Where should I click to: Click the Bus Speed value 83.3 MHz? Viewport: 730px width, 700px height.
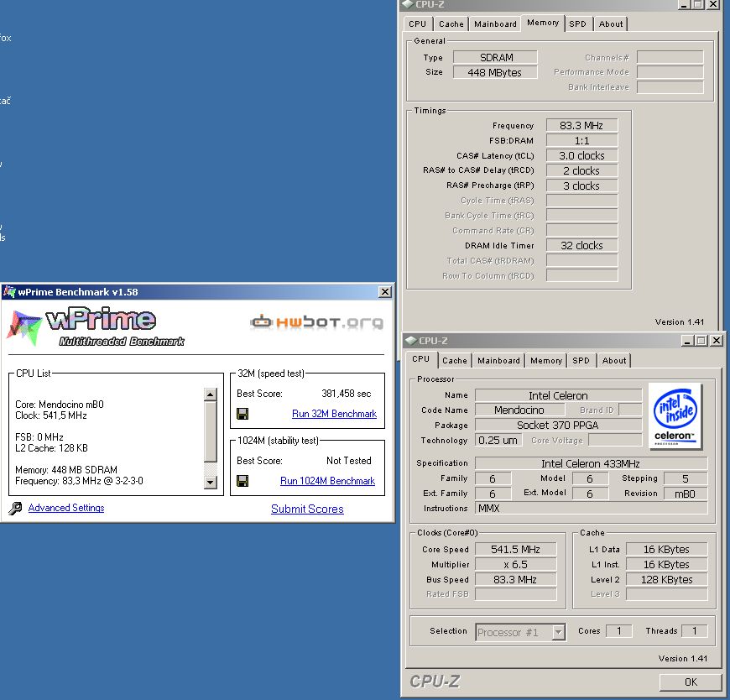pyautogui.click(x=515, y=579)
